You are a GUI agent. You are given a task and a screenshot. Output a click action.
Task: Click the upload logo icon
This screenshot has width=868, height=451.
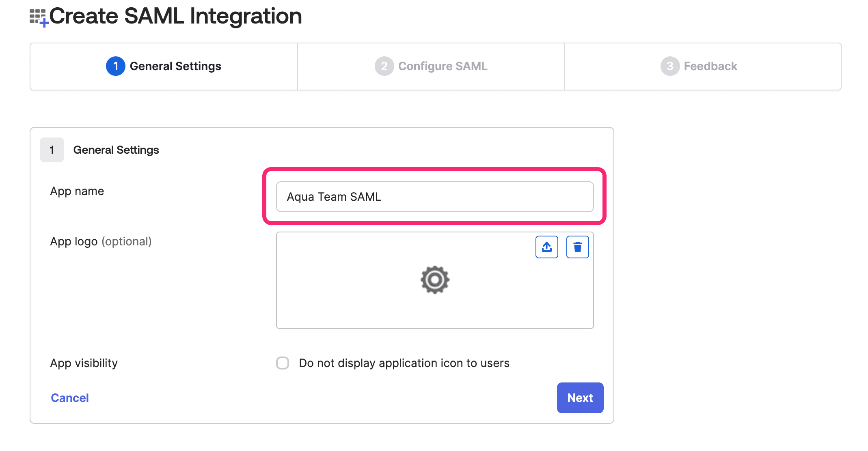pyautogui.click(x=546, y=247)
